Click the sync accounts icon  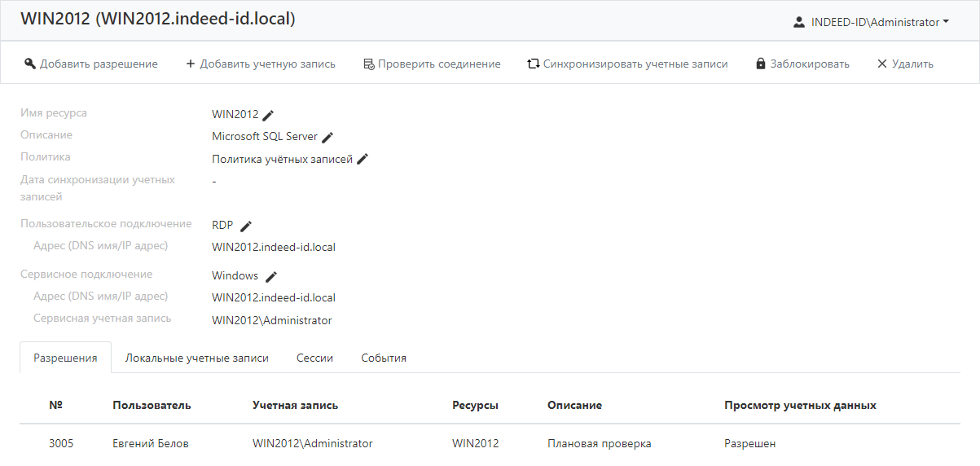click(x=534, y=64)
